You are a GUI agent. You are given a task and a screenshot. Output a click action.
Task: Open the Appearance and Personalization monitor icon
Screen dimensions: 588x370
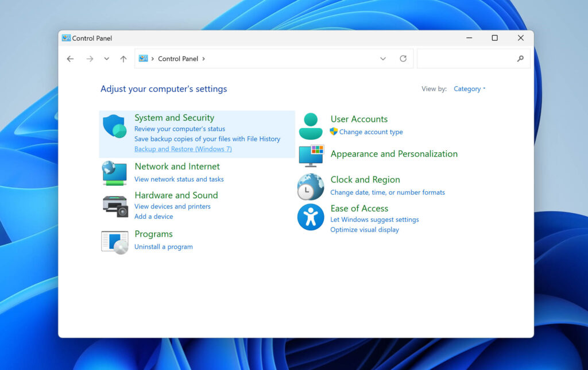pyautogui.click(x=311, y=156)
